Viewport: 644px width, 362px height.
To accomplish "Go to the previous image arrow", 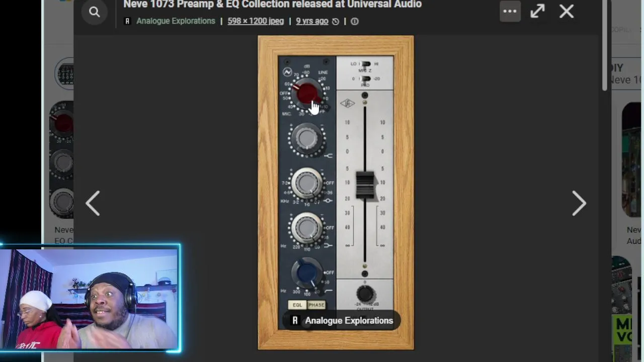I will coord(93,203).
